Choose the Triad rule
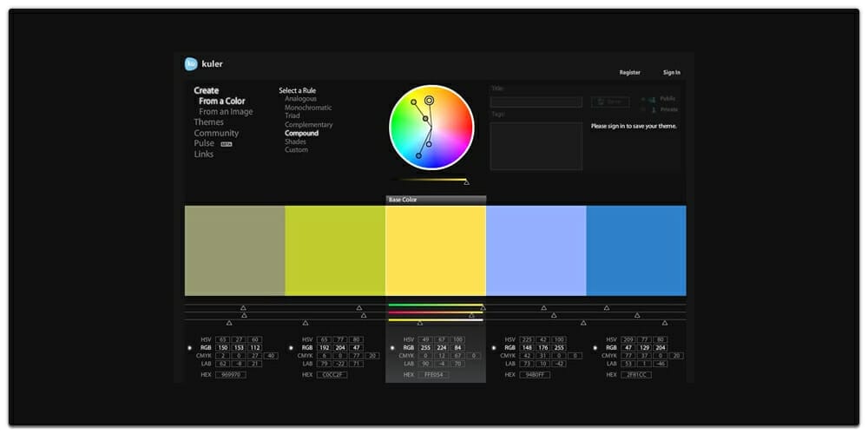 coord(293,115)
